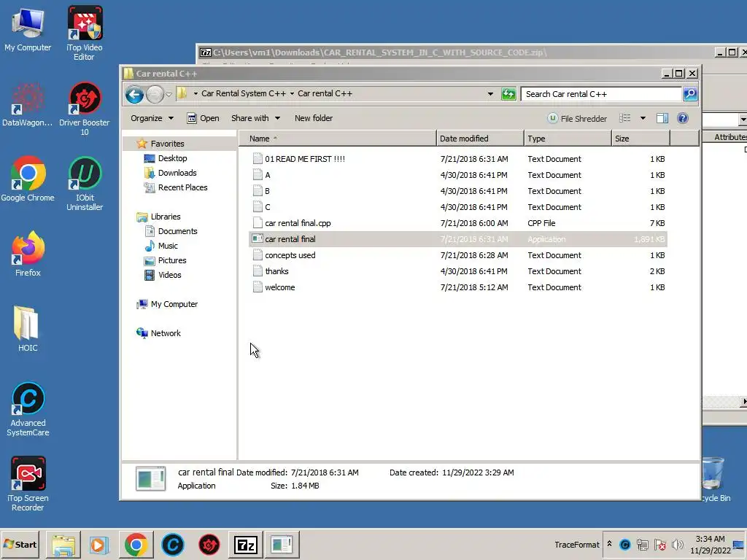The height and width of the screenshot is (560, 747).
Task: Open the Start menu
Action: [20, 544]
